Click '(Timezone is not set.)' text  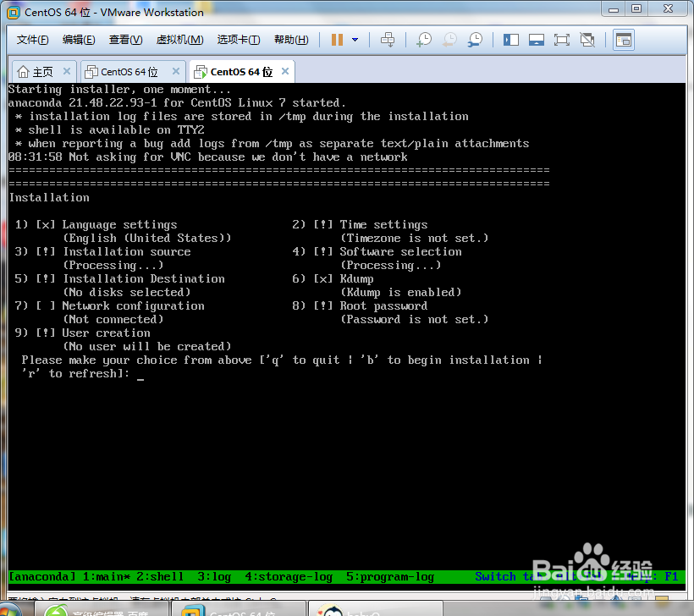pyautogui.click(x=414, y=238)
